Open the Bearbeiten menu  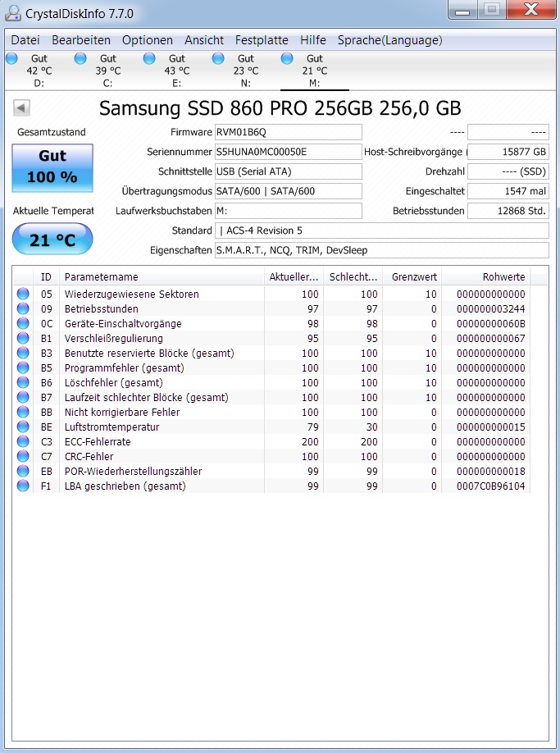81,40
